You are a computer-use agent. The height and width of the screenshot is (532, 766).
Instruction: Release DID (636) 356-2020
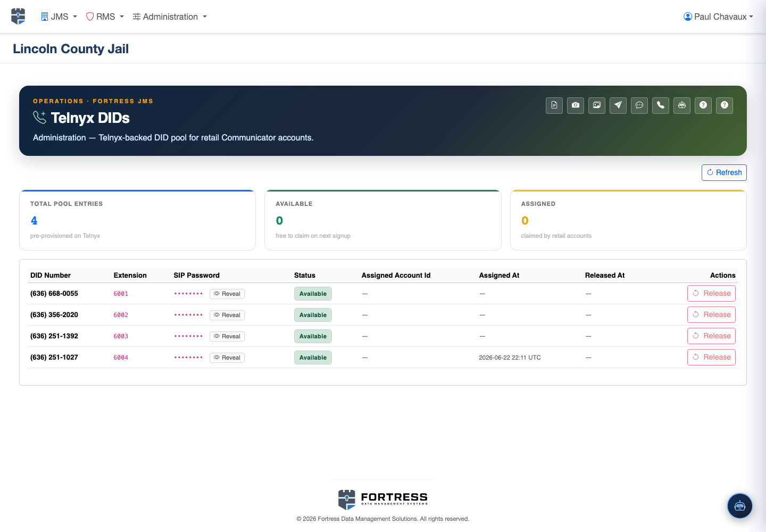[x=711, y=314]
